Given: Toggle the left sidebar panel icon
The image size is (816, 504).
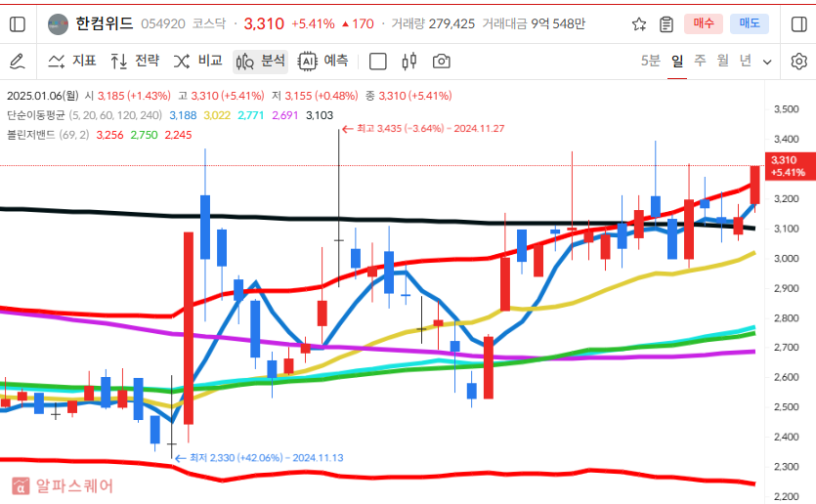Looking at the screenshot, I should pyautogui.click(x=18, y=23).
